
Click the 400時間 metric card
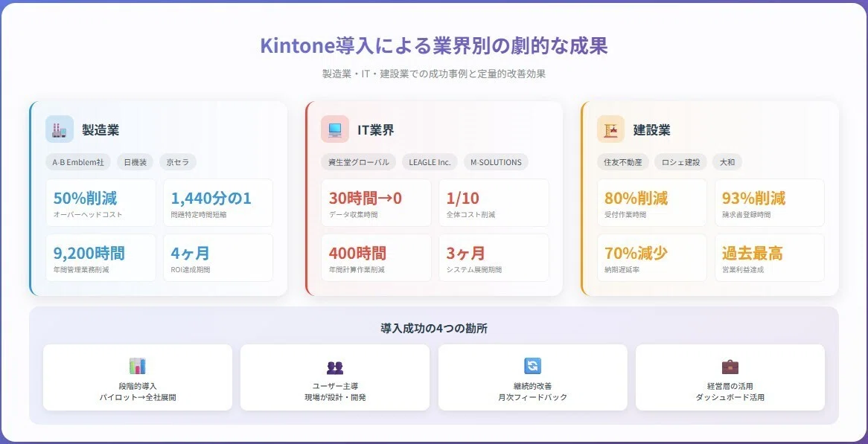(377, 257)
